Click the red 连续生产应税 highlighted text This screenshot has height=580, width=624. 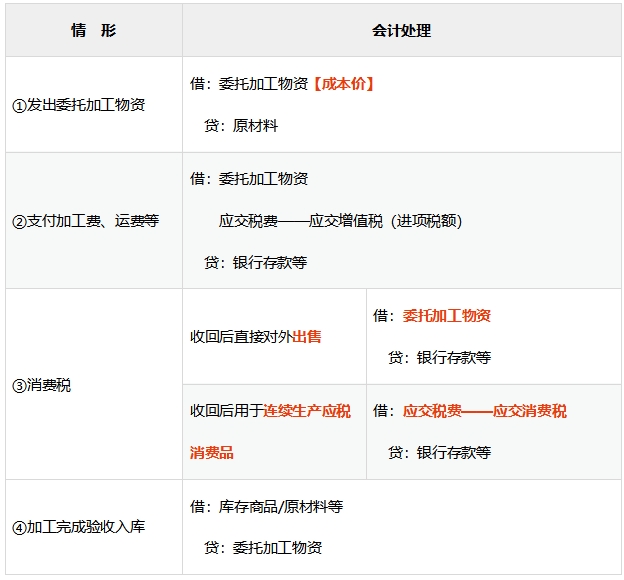[307, 411]
